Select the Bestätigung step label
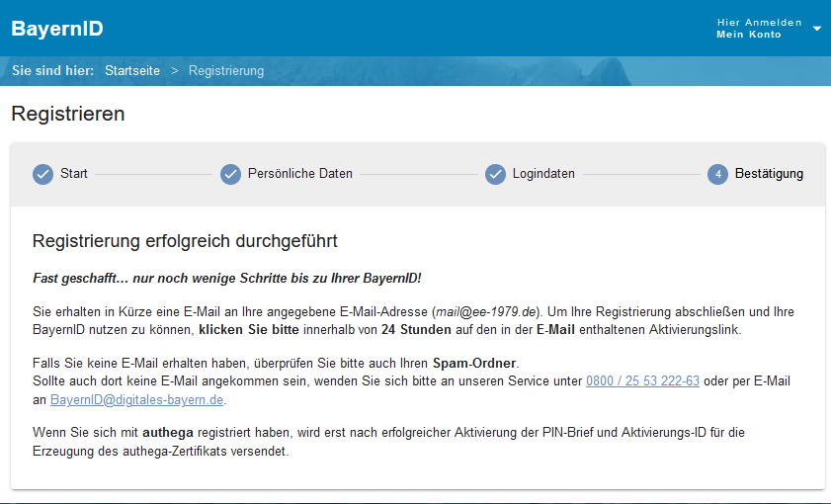The image size is (831, 504). point(769,174)
